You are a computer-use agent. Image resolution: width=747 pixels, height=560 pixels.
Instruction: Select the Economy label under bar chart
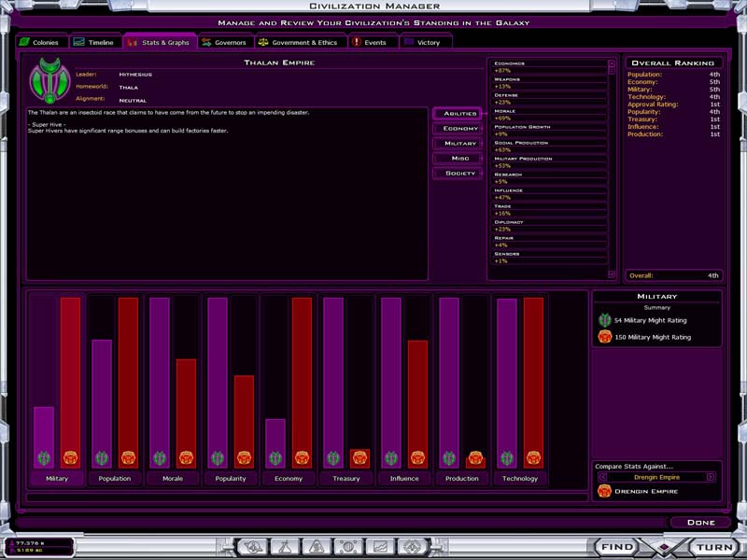pos(289,479)
